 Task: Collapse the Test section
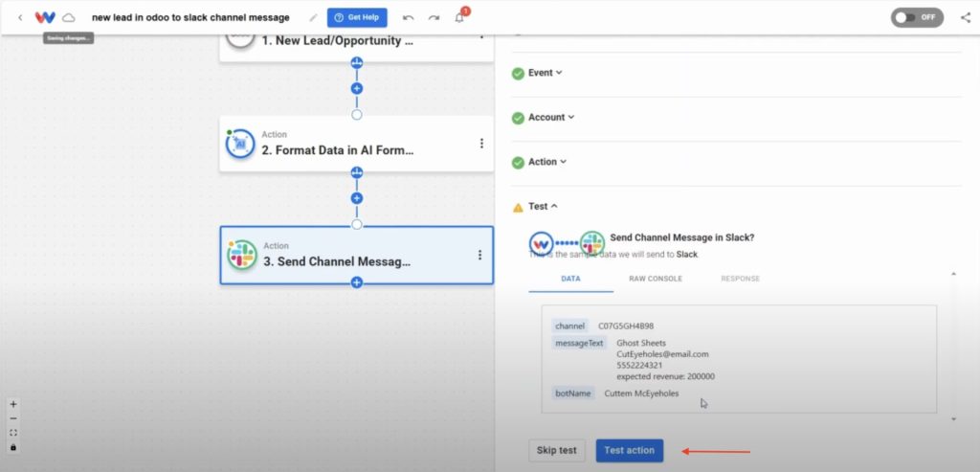(544, 206)
